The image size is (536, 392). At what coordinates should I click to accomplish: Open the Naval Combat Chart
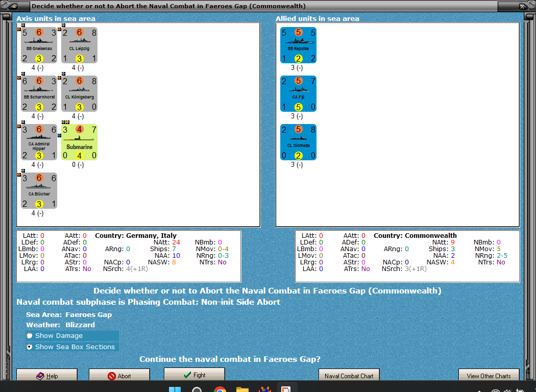[x=349, y=376]
